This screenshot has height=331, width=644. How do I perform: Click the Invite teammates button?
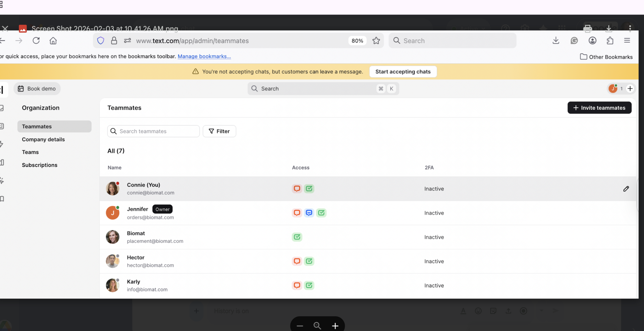point(599,108)
